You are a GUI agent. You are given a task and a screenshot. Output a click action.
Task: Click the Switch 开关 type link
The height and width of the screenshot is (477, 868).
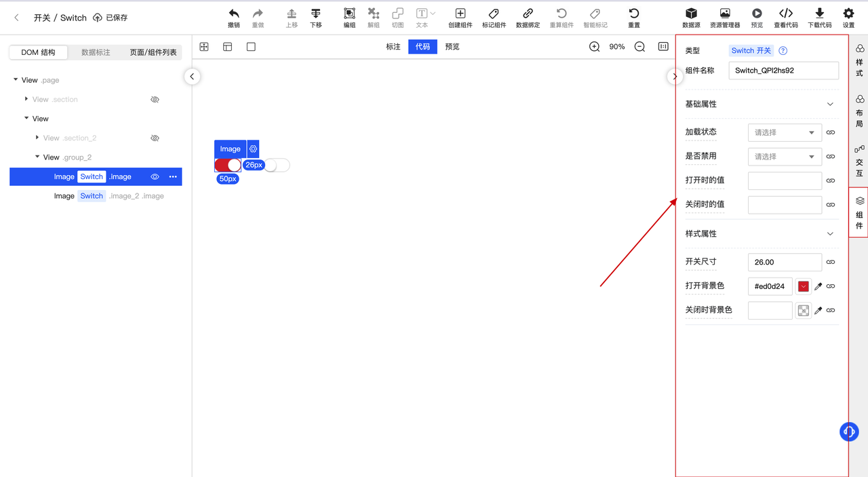[x=751, y=50]
